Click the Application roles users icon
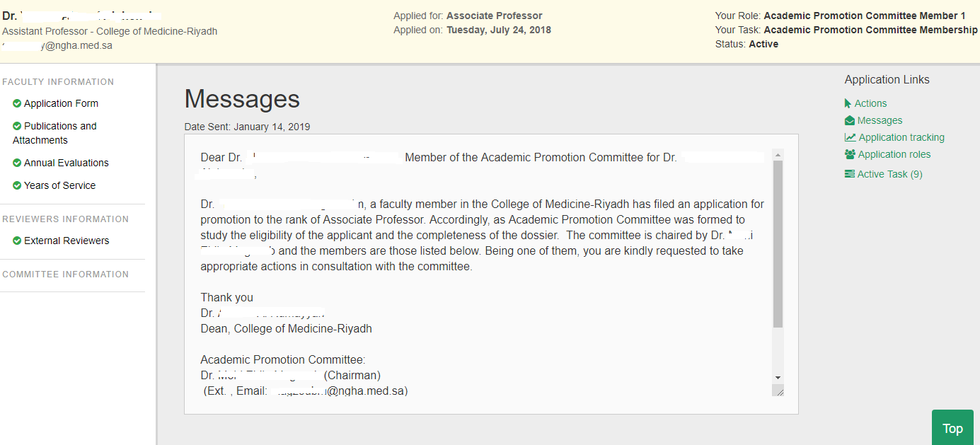 point(851,154)
